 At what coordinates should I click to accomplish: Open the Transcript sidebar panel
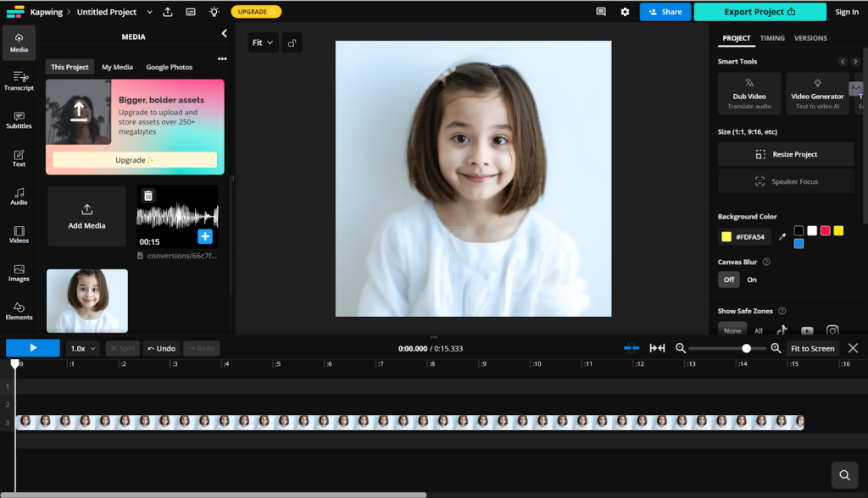[19, 80]
